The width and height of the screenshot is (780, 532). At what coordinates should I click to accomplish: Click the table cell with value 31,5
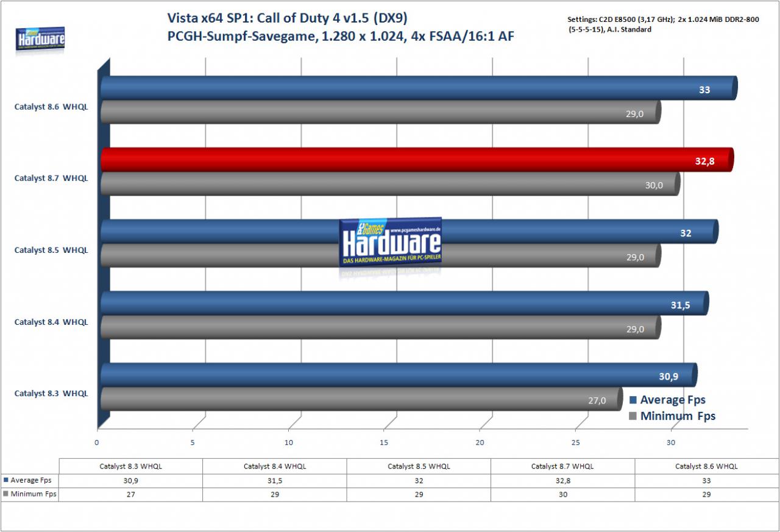(275, 480)
